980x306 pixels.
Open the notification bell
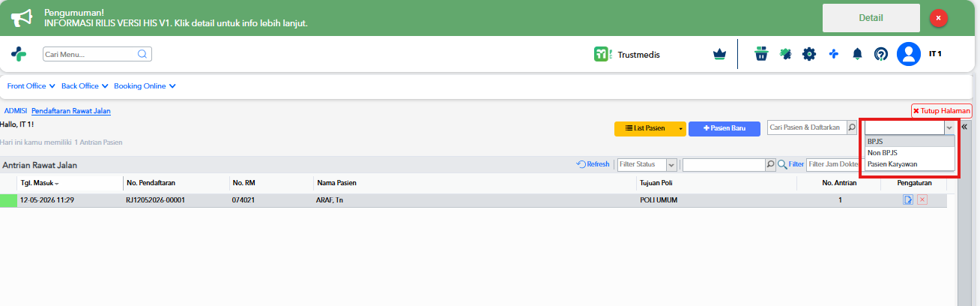(x=857, y=54)
